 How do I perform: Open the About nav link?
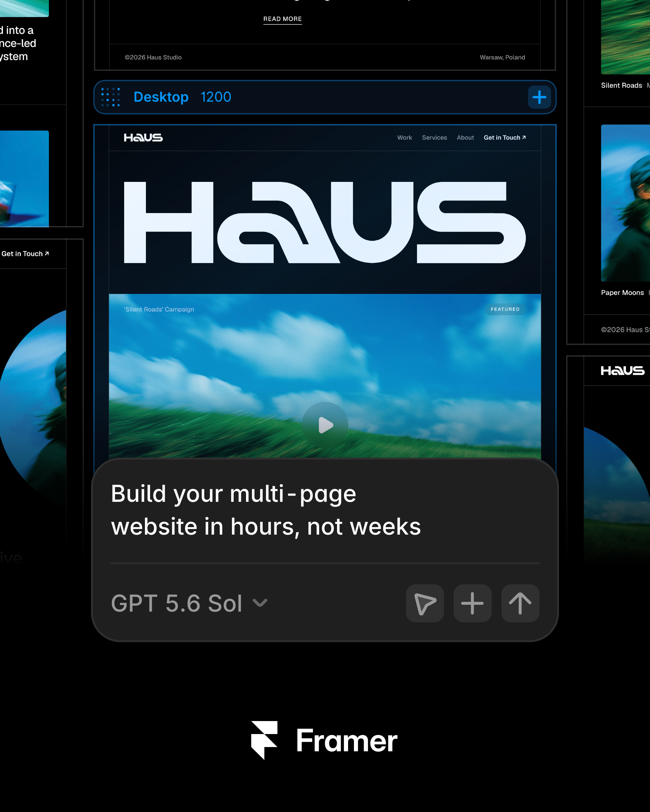point(465,138)
